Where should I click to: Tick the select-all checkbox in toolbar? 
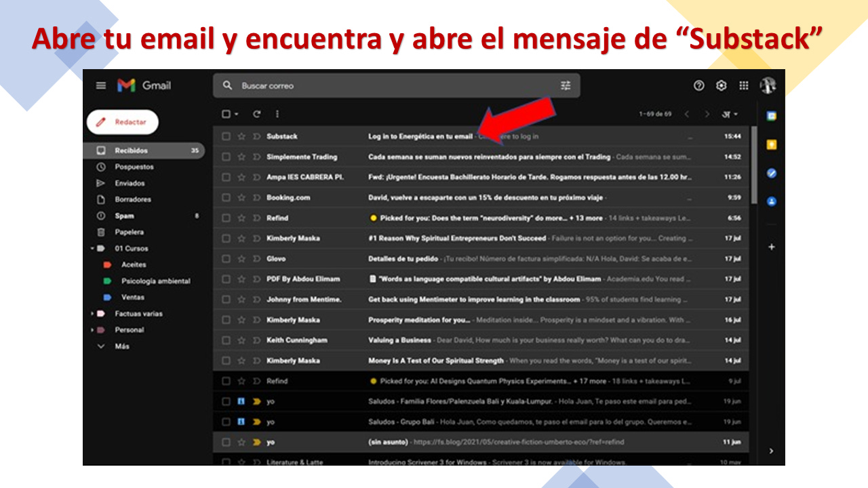226,114
